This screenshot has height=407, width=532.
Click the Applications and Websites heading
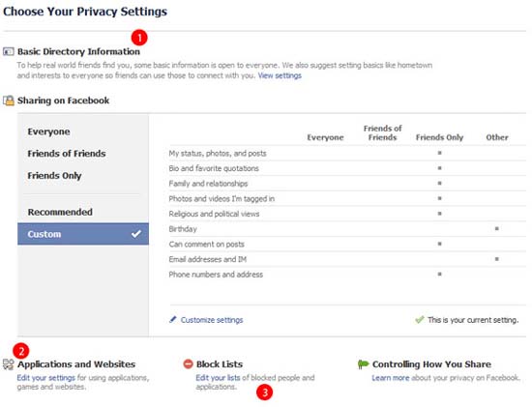[76, 364]
